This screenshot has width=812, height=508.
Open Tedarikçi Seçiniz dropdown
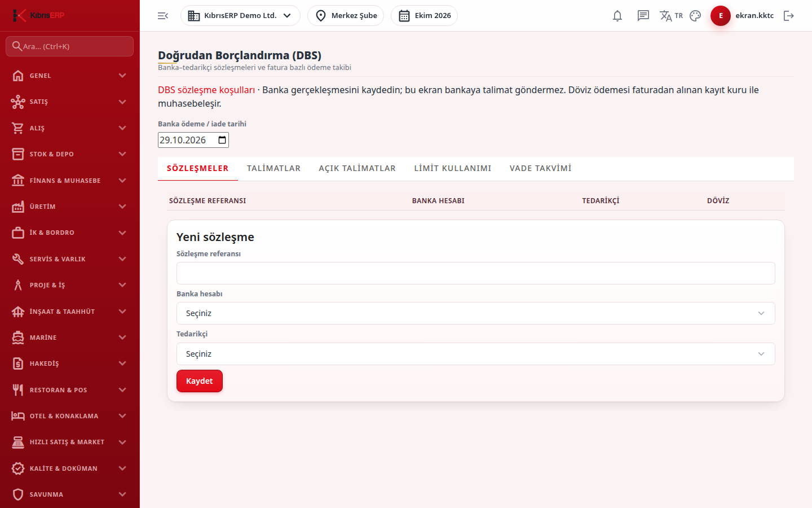(476, 354)
